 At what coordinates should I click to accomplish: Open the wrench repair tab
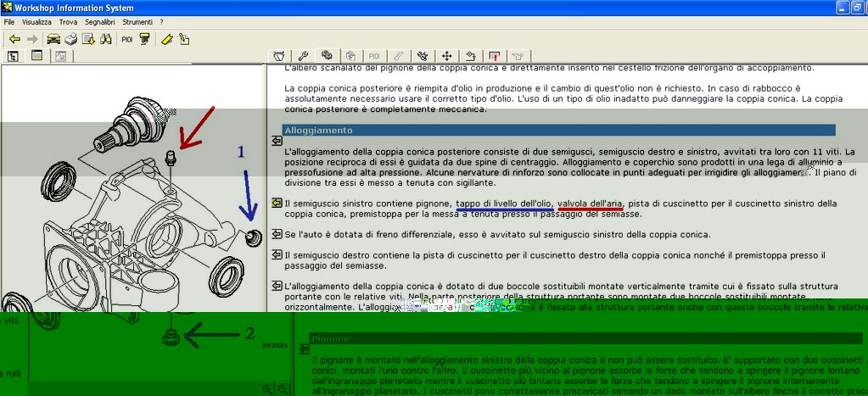click(x=304, y=56)
